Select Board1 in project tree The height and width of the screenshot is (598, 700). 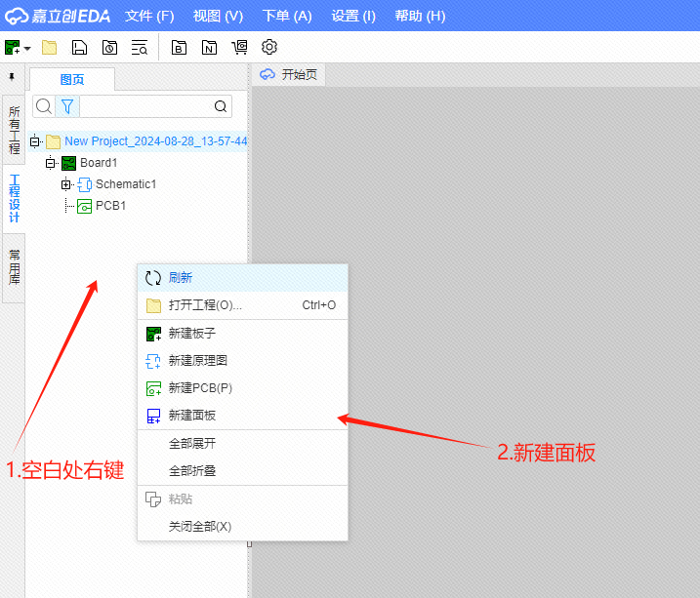click(99, 163)
